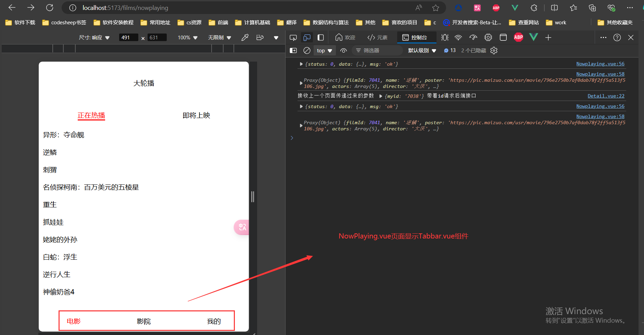The image size is (644, 335).
Task: Open the throttling 无限制 dropdown
Action: [219, 38]
